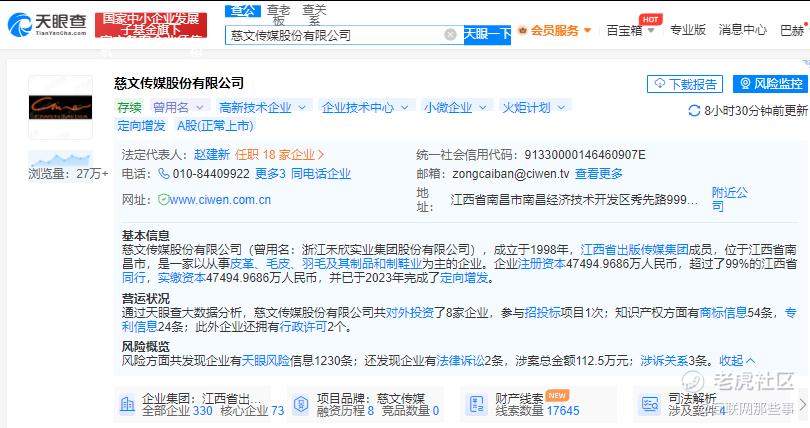The image size is (810, 428).
Task: Expand the 小微企业 tag dropdown
Action: [x=455, y=107]
